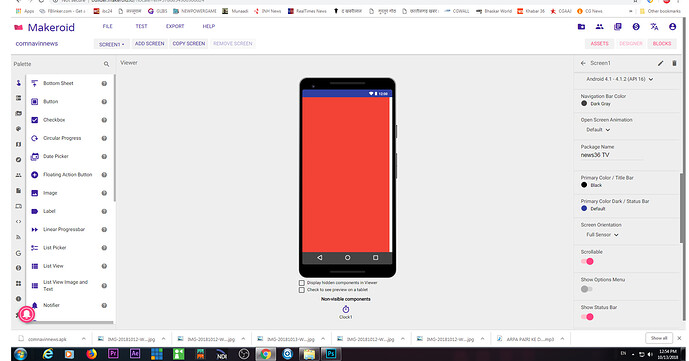
Task: Click the ADD SCREEN button
Action: (149, 44)
